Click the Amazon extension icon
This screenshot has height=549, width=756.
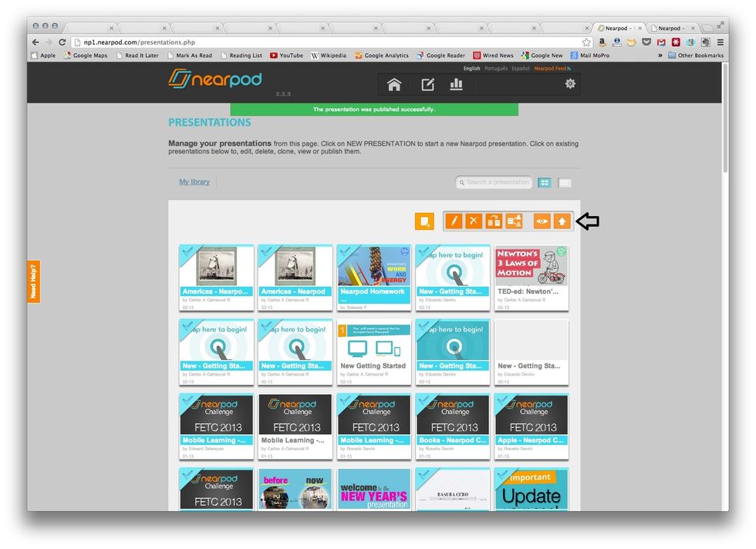(x=602, y=42)
